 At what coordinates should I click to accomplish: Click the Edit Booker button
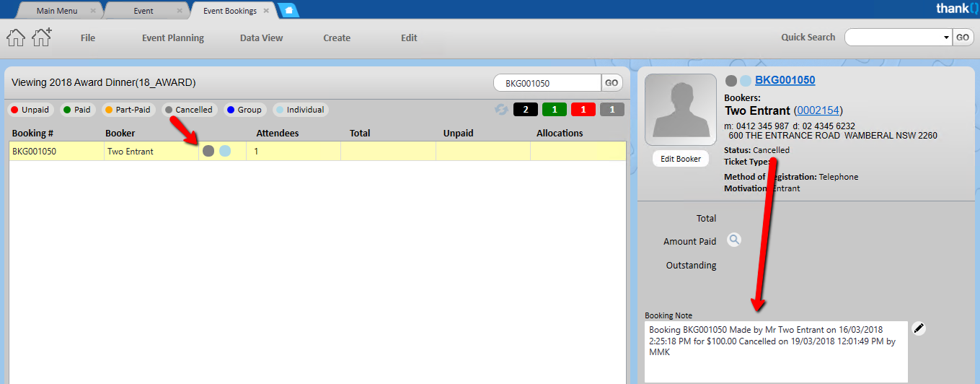(680, 159)
